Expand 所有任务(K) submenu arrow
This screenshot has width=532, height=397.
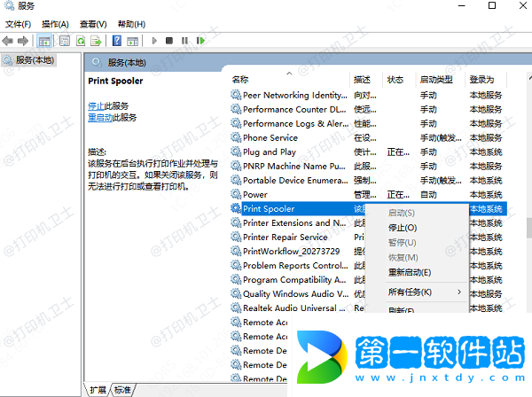459,292
